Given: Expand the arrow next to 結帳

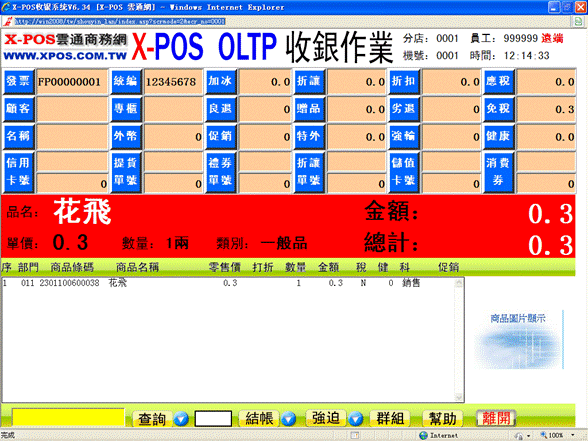Looking at the screenshot, I should [288, 418].
